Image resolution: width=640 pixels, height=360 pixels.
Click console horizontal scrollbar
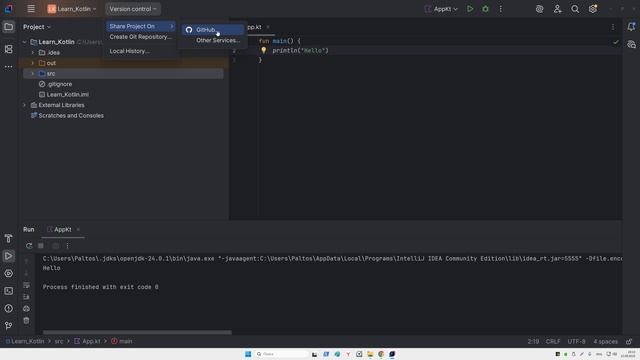[x=137, y=332]
